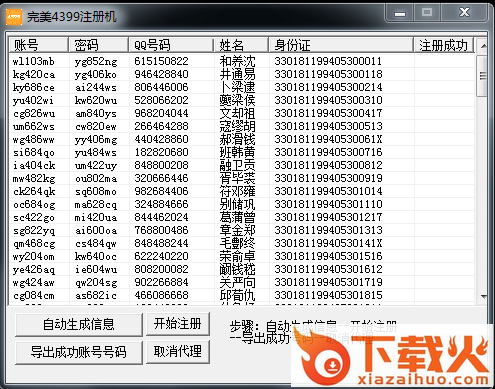
Task: Click name cell 和养沈
Action: click(237, 61)
